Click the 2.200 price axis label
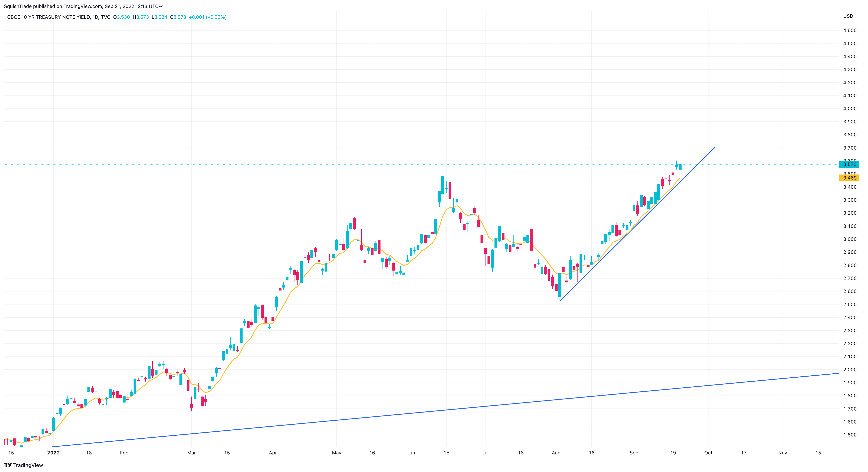The image size is (868, 472). coord(850,344)
